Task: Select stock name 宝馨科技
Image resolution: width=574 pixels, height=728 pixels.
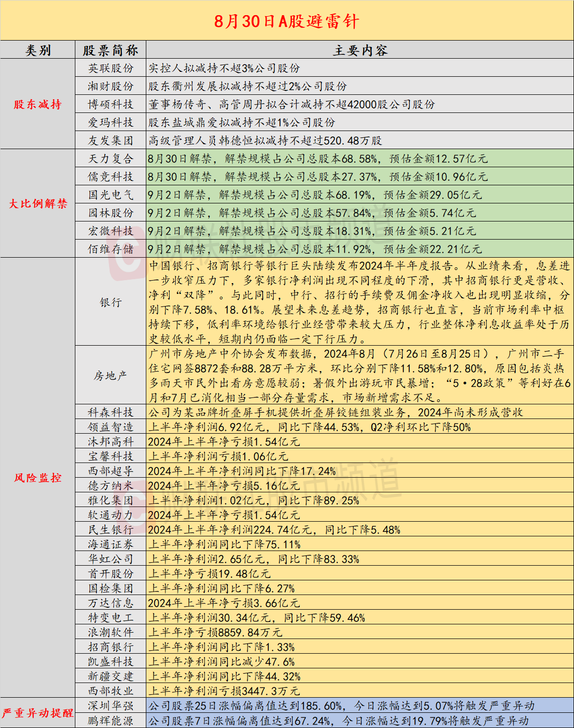Action: click(111, 456)
